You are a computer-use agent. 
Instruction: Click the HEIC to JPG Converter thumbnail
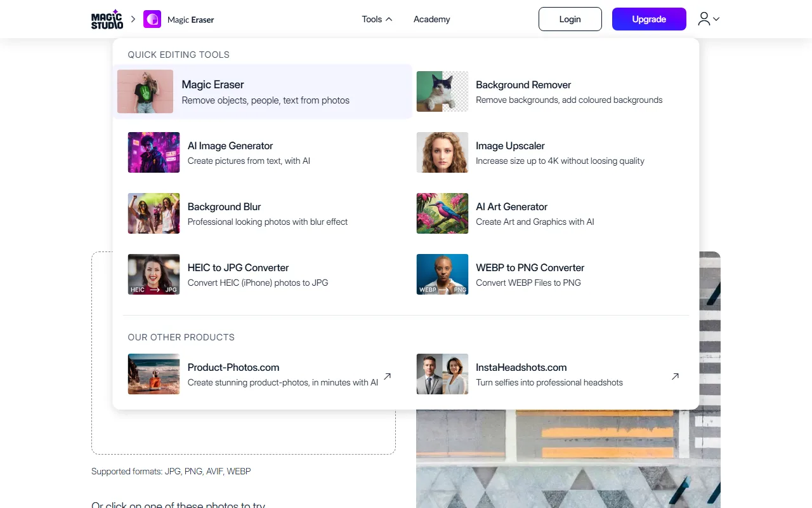coord(154,274)
